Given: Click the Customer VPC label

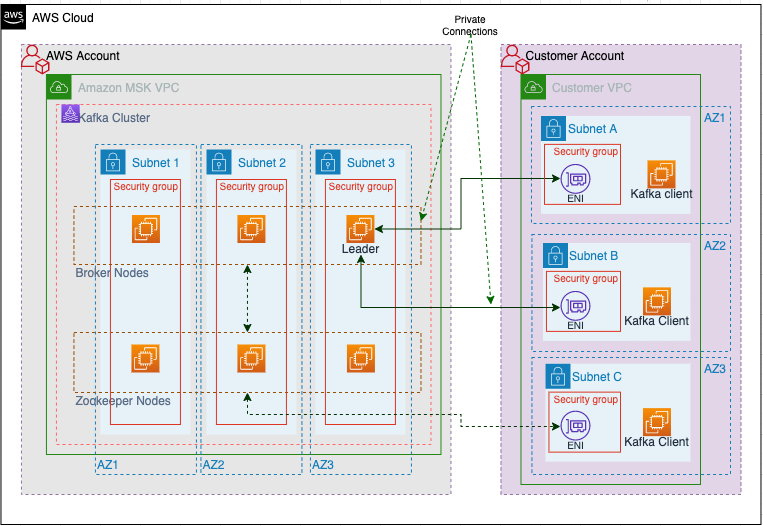Looking at the screenshot, I should click(592, 88).
